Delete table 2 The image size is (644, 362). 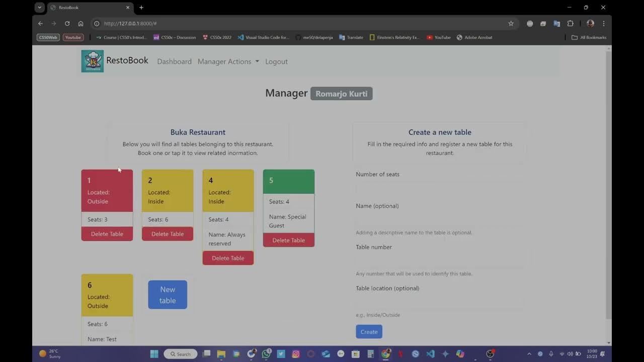click(x=168, y=234)
